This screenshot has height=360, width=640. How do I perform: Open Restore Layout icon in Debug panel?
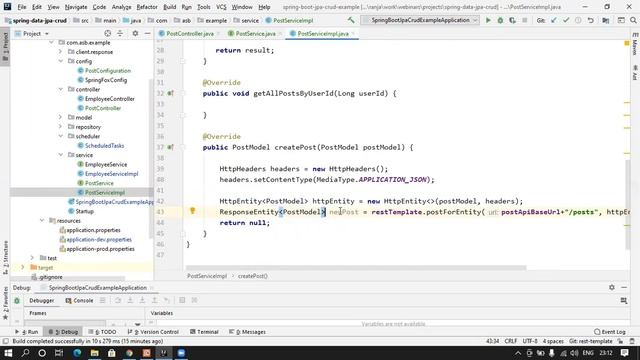click(624, 300)
